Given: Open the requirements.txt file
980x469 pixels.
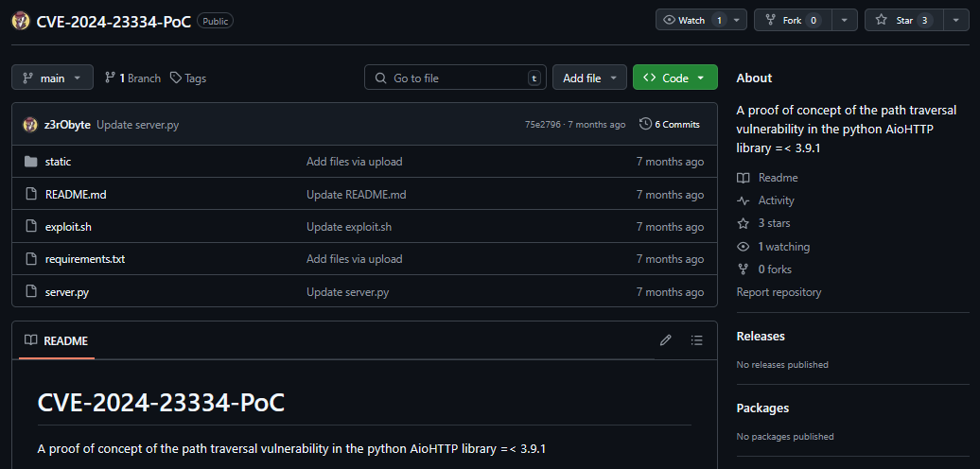Looking at the screenshot, I should pos(85,259).
